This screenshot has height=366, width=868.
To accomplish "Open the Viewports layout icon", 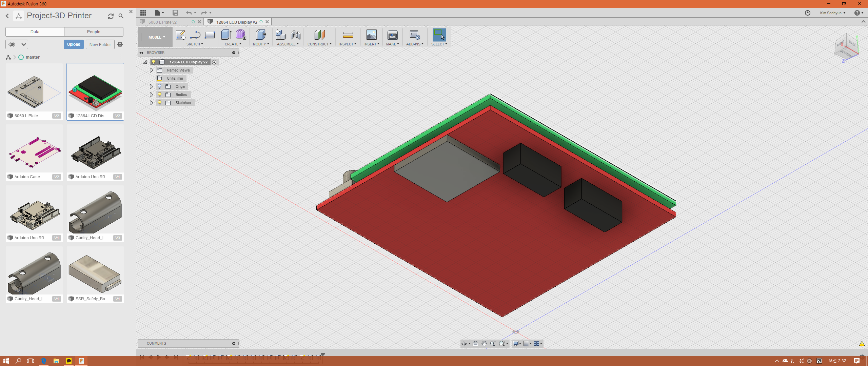I will (537, 344).
